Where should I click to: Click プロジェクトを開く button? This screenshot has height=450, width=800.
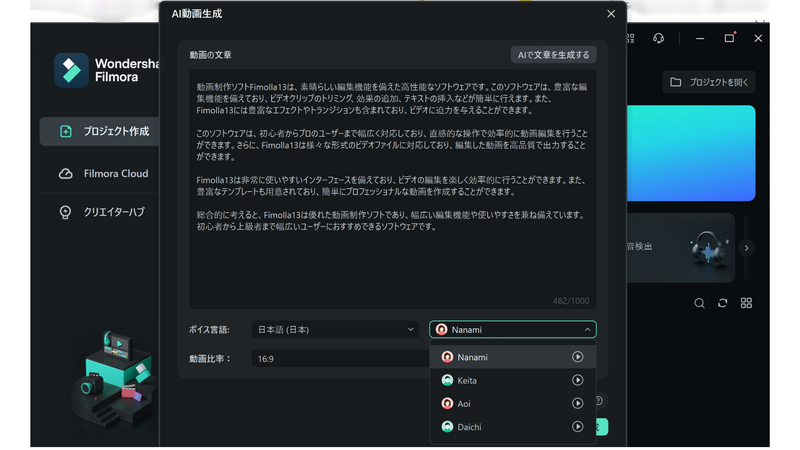click(709, 82)
